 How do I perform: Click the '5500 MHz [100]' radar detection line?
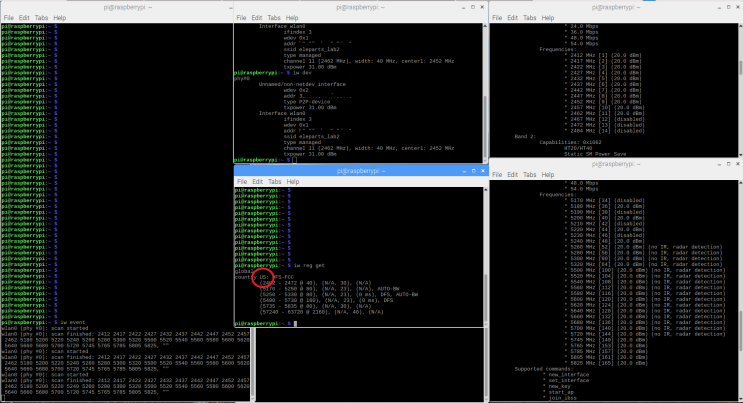tap(645, 270)
